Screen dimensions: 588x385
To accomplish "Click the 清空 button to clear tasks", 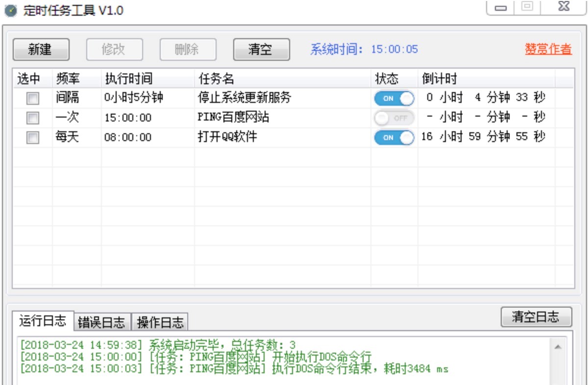I will [x=262, y=49].
